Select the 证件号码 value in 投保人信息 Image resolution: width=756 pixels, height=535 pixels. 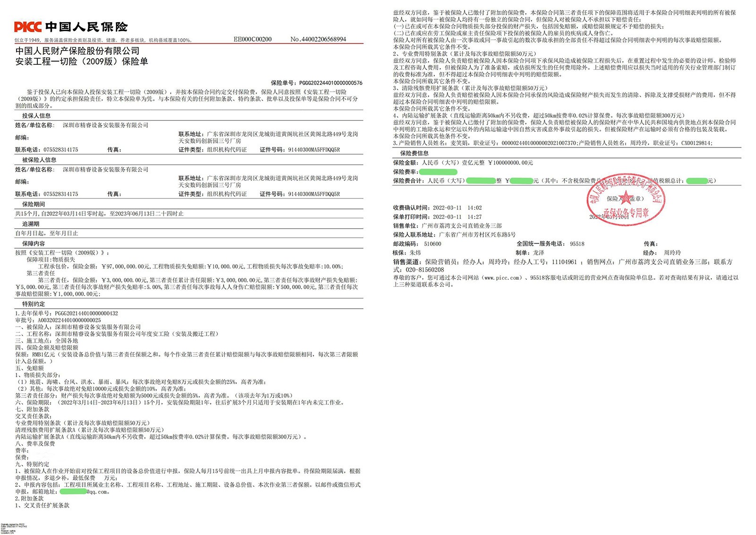tap(314, 150)
